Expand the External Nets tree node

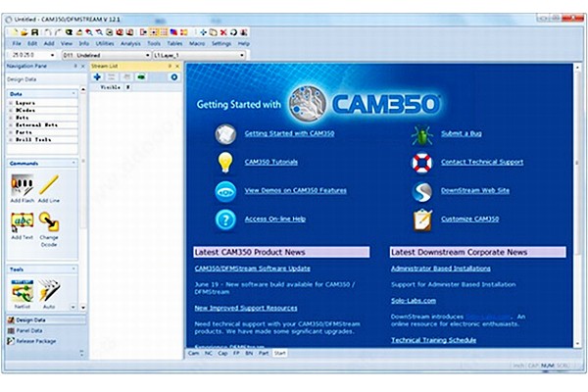(11, 124)
